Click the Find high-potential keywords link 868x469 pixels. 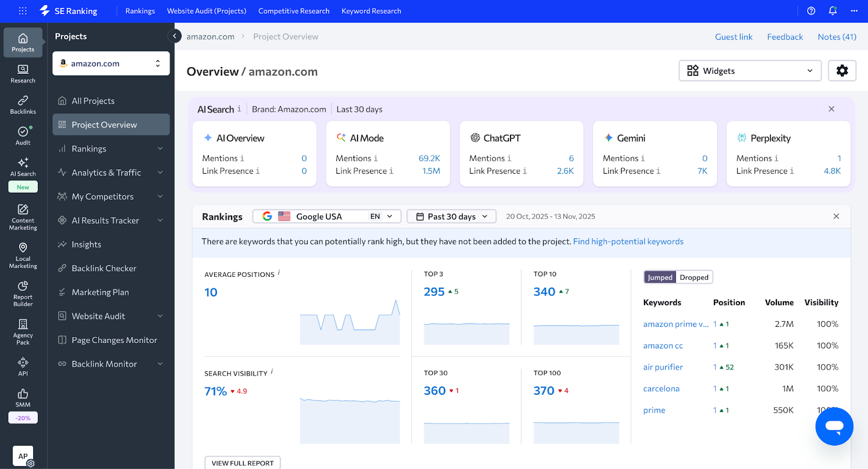[x=628, y=242]
